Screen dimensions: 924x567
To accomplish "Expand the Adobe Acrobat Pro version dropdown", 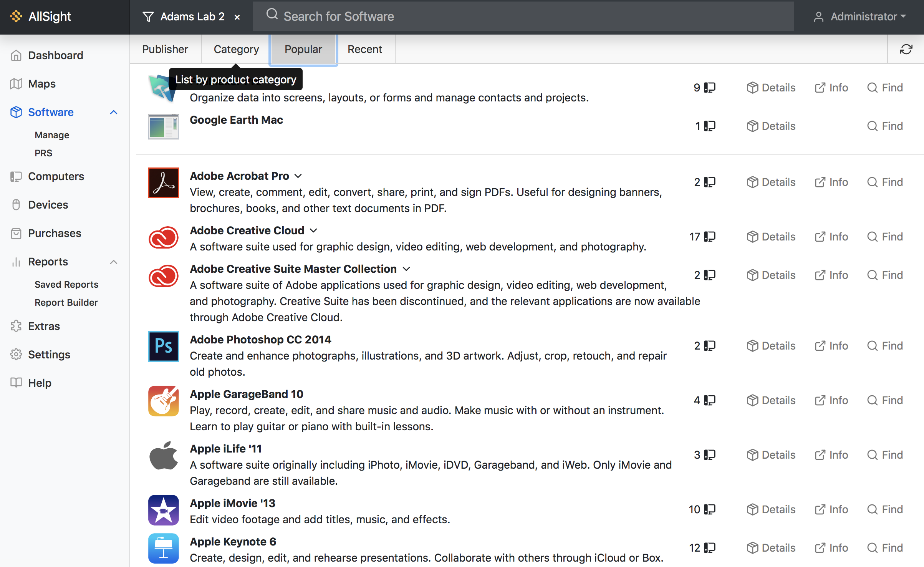I will pyautogui.click(x=298, y=176).
